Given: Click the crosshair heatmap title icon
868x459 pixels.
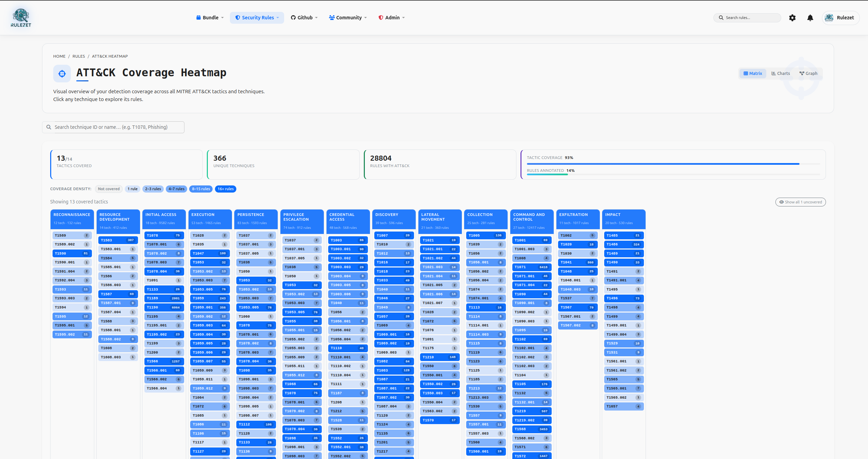Looking at the screenshot, I should 62,74.
